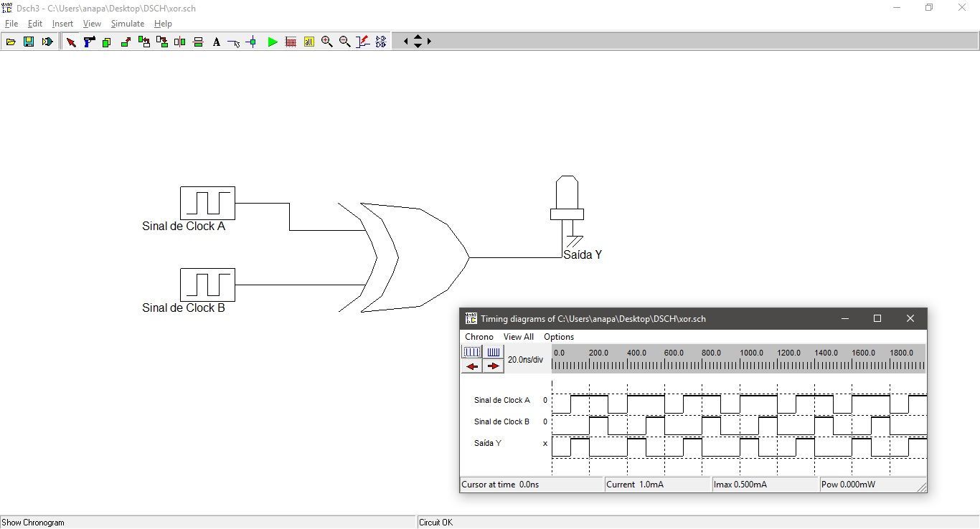Viewport: 980px width, 529px height.
Task: Open the Help menu
Action: [163, 24]
